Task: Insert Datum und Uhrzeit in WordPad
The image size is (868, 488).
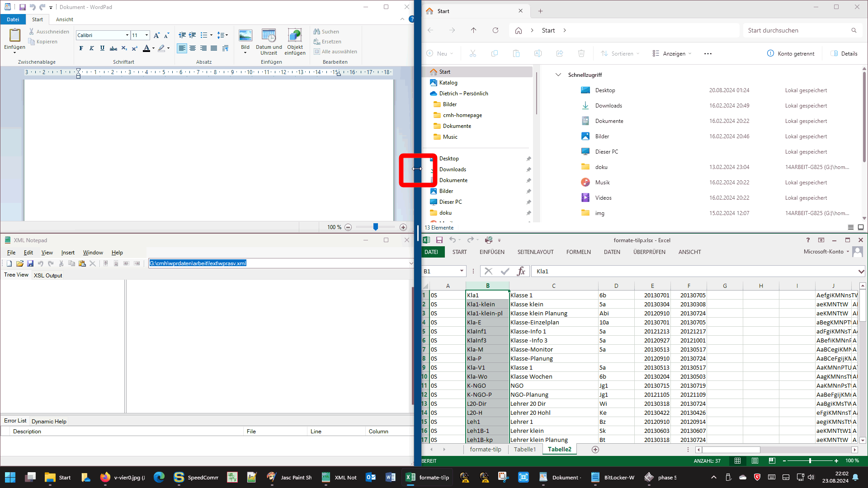Action: [269, 36]
